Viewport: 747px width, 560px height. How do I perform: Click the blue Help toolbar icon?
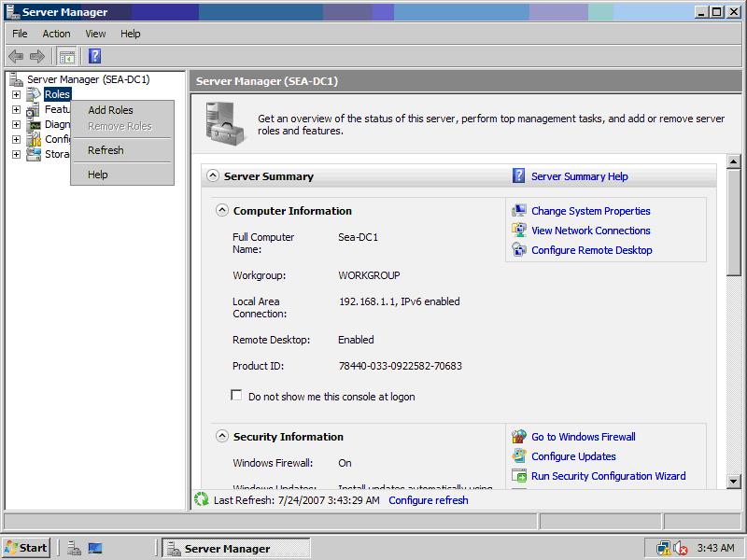pos(94,56)
